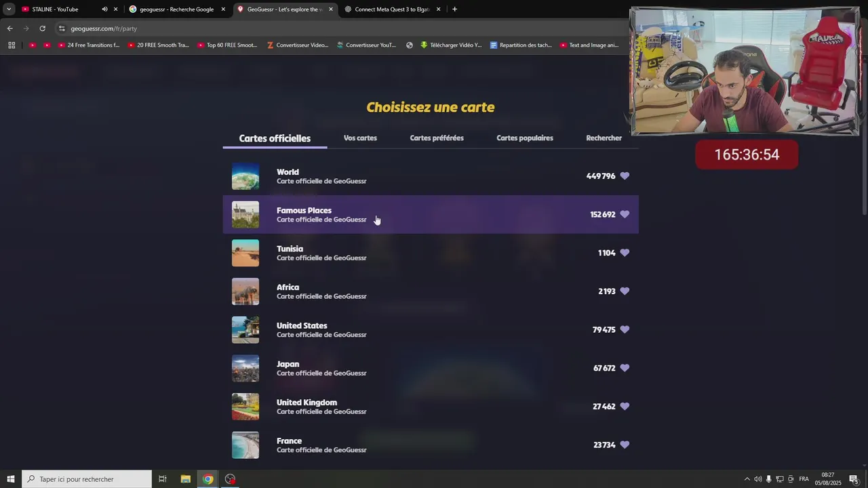
Task: Reload the current page
Action: click(x=42, y=28)
